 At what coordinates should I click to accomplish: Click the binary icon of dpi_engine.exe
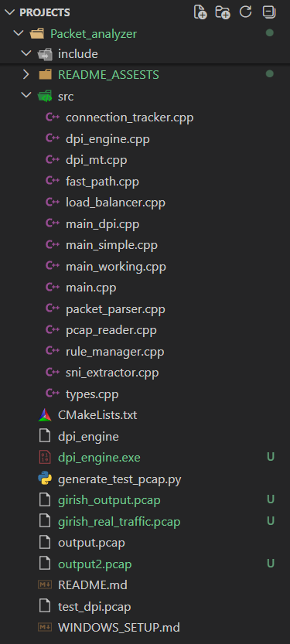(x=45, y=457)
